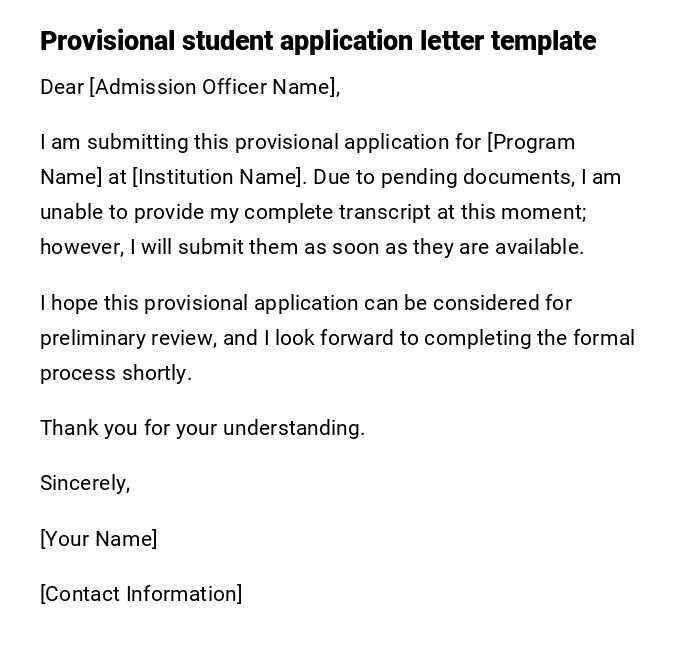This screenshot has height=656, width=700.
Task: Click the "Thank you for your understanding" line
Action: click(202, 428)
